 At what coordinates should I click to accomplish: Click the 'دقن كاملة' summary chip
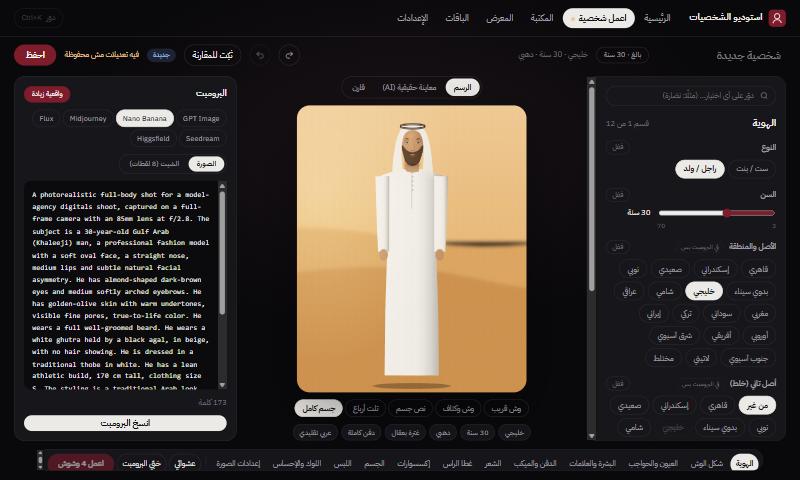361,433
